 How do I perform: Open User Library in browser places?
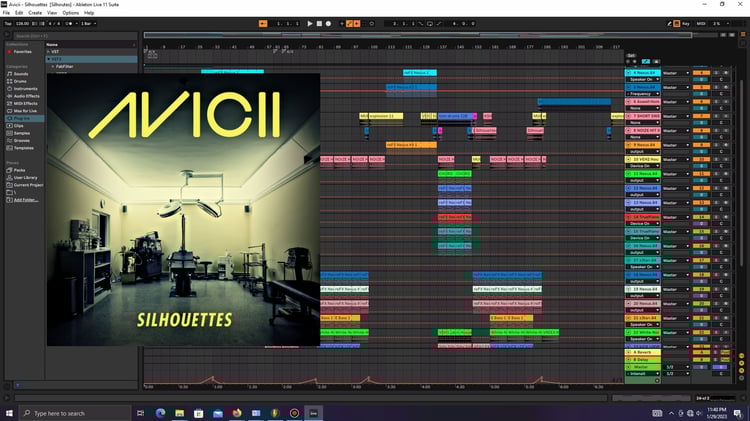[x=25, y=177]
